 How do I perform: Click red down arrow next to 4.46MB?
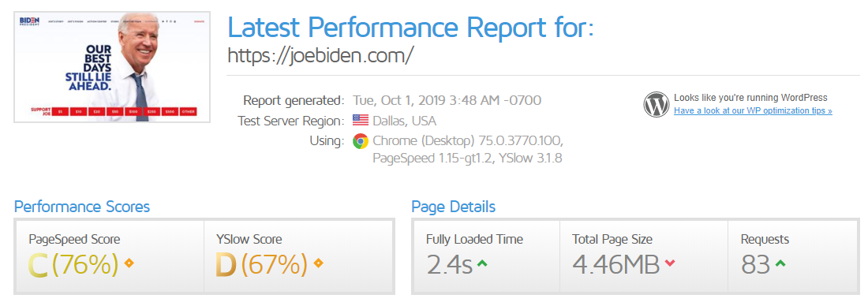(x=670, y=264)
